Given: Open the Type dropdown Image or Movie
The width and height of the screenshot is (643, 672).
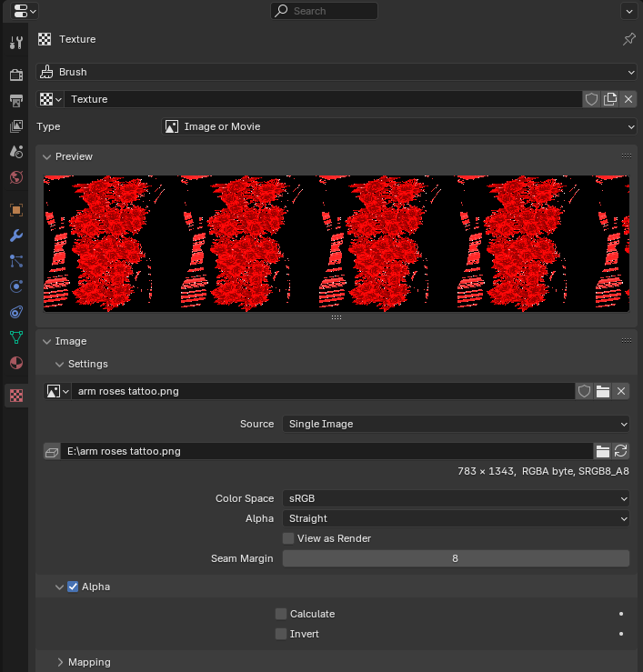Looking at the screenshot, I should [x=398, y=127].
